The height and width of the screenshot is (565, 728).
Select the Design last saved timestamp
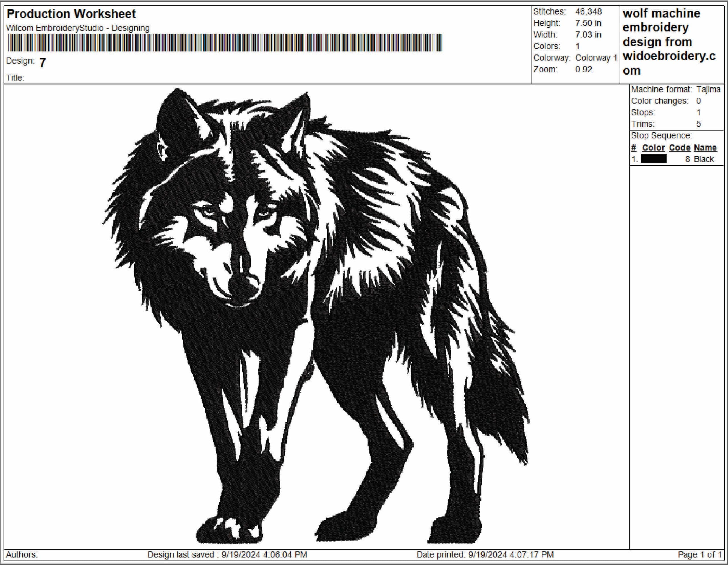point(227,555)
